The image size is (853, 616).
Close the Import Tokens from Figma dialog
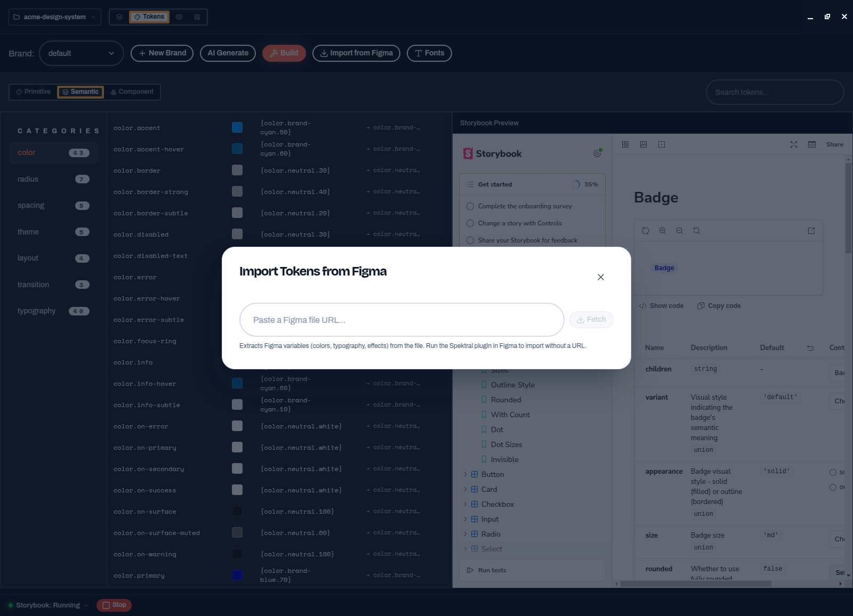tap(601, 277)
